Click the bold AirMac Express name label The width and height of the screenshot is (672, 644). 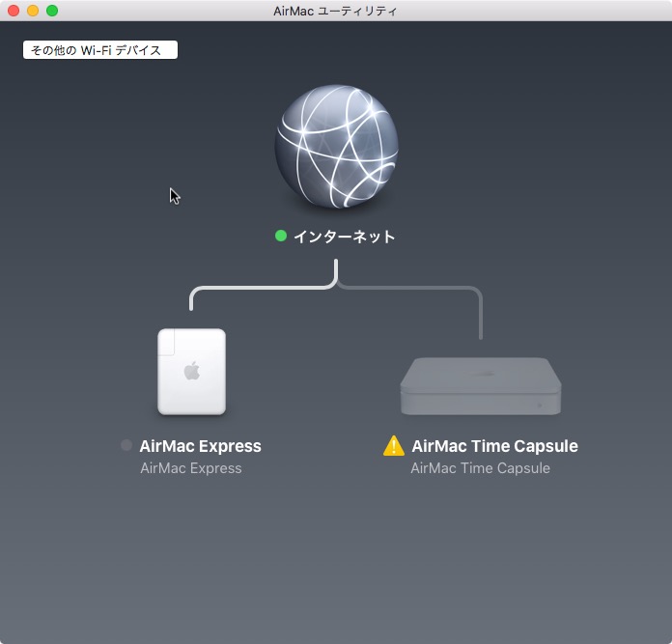point(200,446)
